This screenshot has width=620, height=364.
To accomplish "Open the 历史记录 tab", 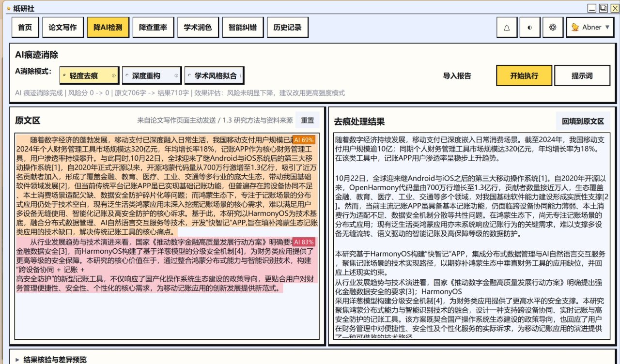I will (x=287, y=28).
